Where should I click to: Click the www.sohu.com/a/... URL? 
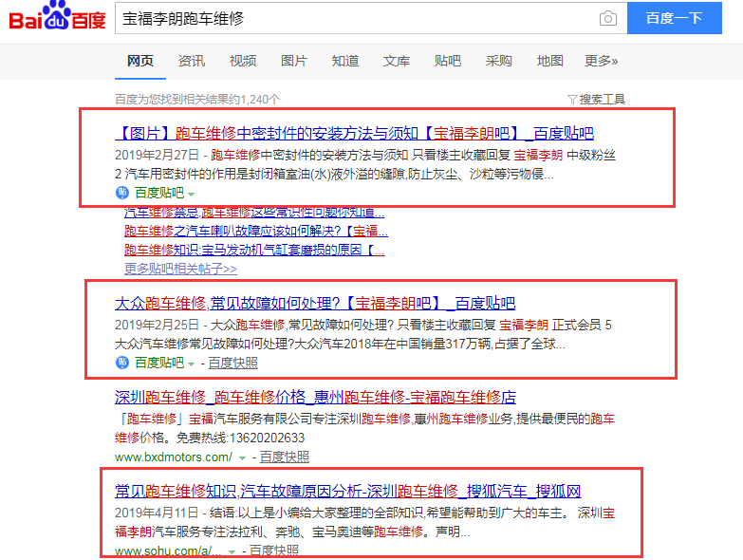point(168,551)
